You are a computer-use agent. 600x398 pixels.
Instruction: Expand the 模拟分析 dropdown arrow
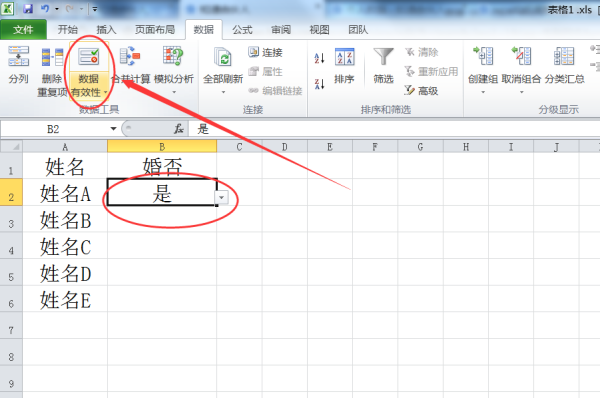point(174,92)
